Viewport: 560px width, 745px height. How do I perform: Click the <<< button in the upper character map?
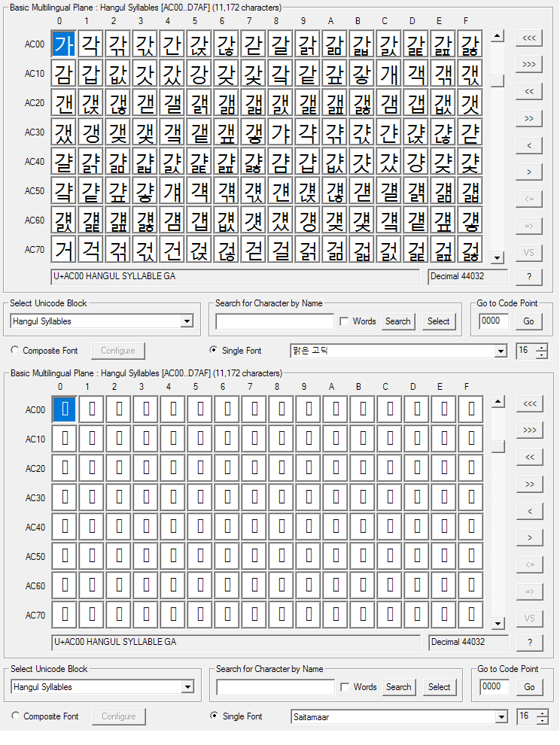click(529, 37)
